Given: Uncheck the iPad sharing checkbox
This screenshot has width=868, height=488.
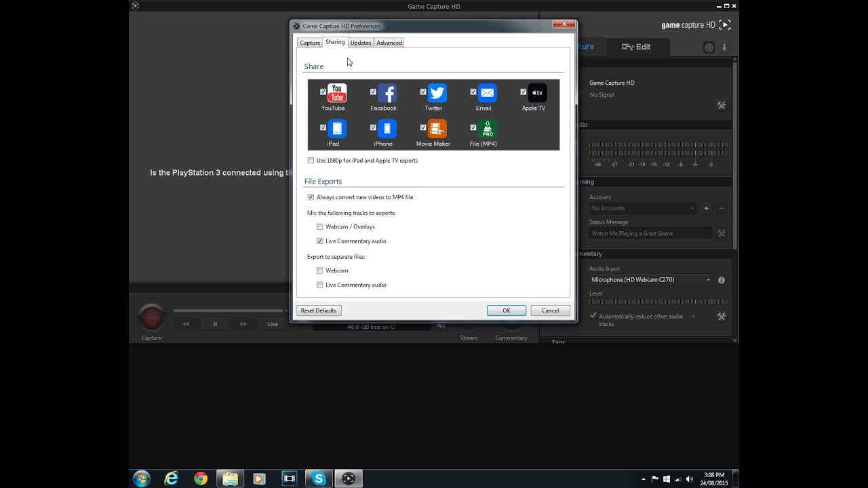Looking at the screenshot, I should [x=323, y=127].
